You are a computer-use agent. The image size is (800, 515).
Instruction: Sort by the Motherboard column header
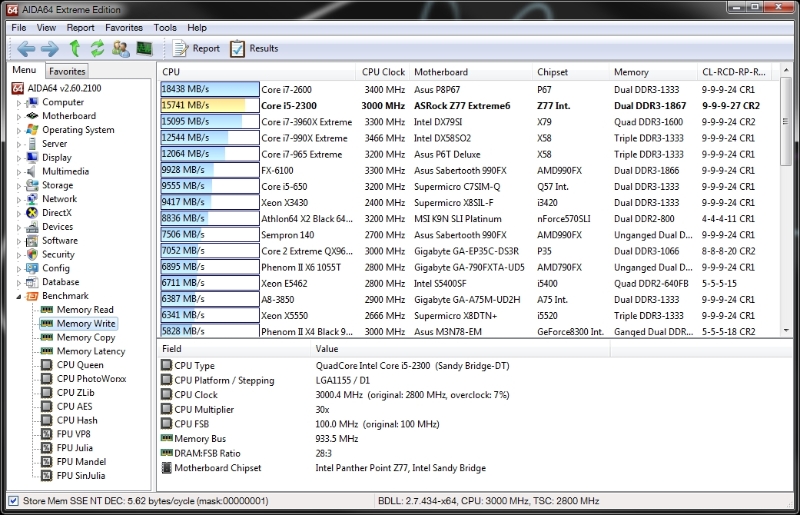coord(469,72)
